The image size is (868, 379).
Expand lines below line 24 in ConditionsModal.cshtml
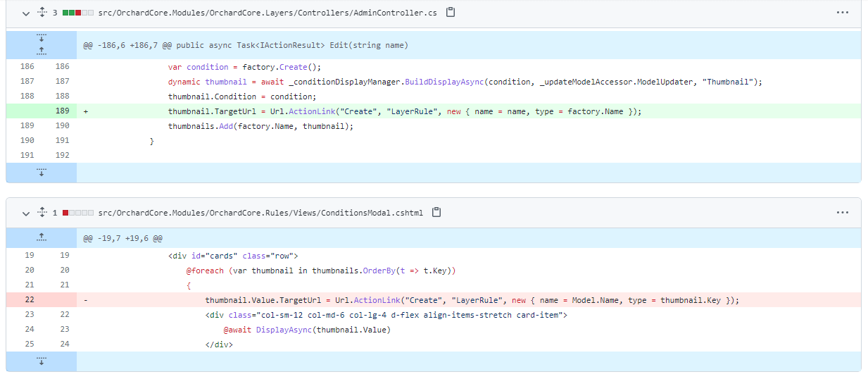pos(42,361)
